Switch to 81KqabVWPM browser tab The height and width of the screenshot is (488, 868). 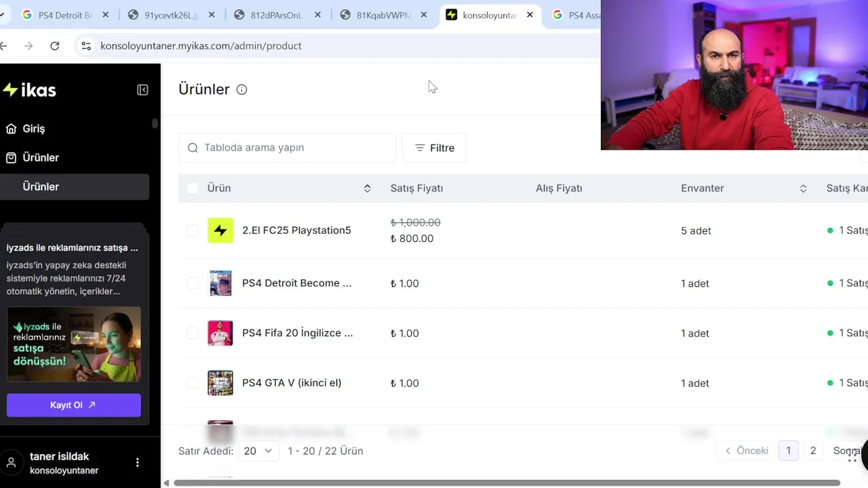pyautogui.click(x=383, y=15)
